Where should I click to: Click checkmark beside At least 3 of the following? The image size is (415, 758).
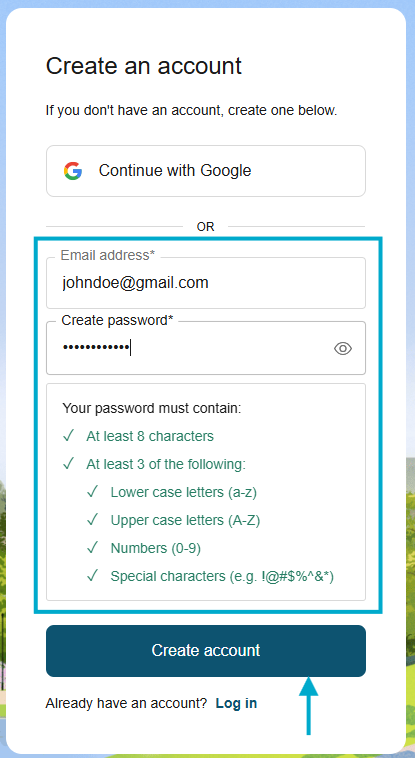68,464
